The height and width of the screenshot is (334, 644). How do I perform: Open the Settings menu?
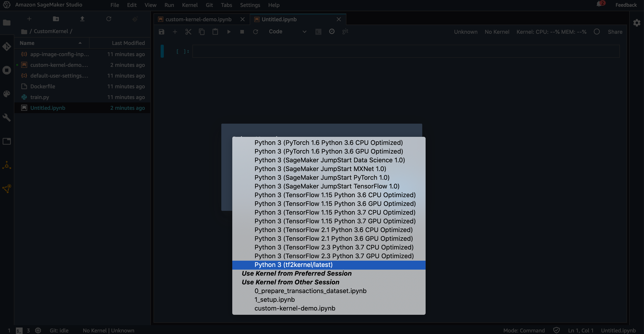(x=250, y=5)
